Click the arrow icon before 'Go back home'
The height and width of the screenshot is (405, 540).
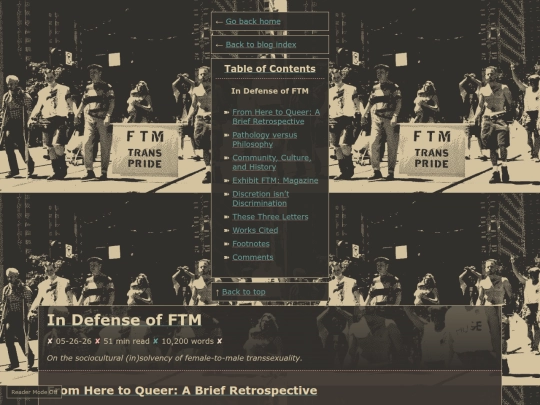(x=219, y=22)
